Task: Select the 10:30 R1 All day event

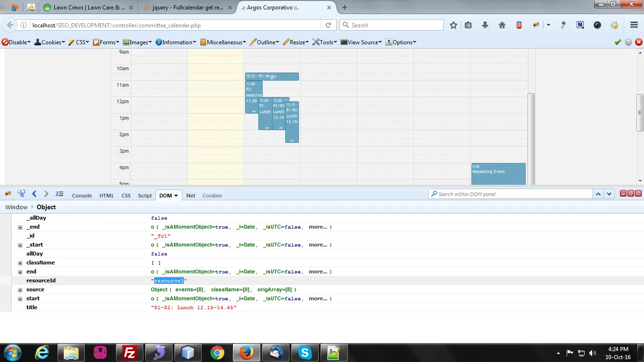Action: (x=272, y=76)
